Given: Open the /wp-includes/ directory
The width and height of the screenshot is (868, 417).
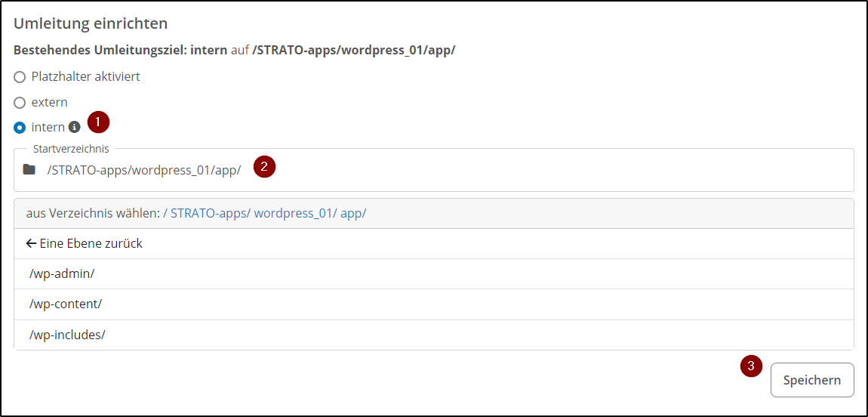Looking at the screenshot, I should (67, 335).
